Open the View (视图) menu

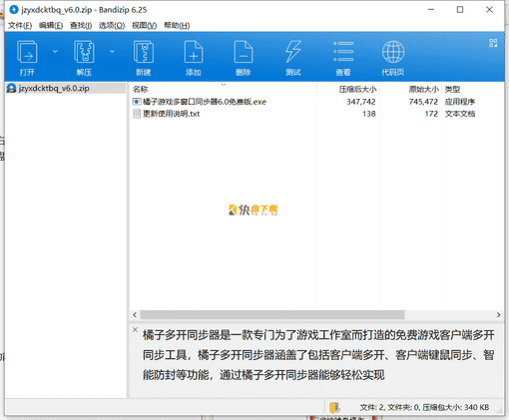[144, 25]
